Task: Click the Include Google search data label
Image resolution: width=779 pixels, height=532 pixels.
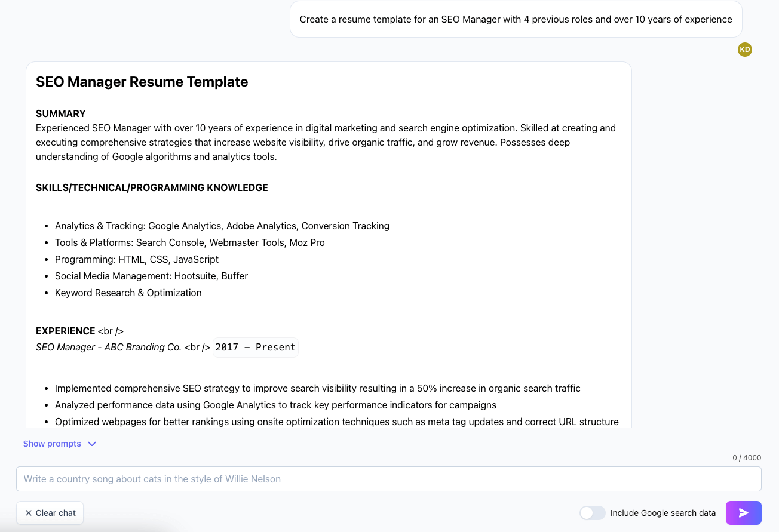Action: [x=663, y=513]
